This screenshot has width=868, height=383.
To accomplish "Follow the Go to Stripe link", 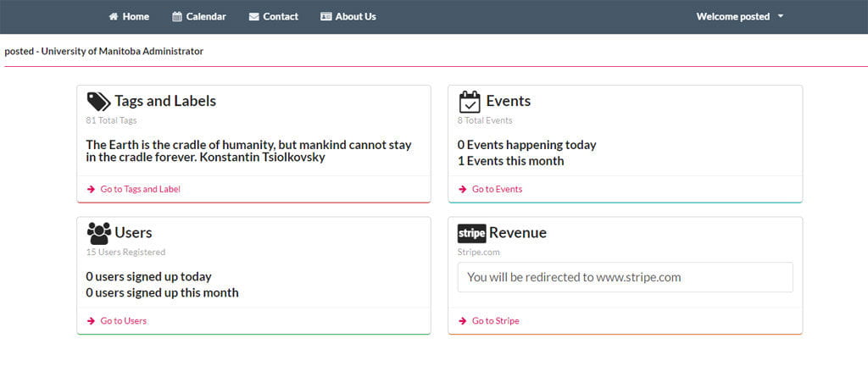I will [495, 321].
